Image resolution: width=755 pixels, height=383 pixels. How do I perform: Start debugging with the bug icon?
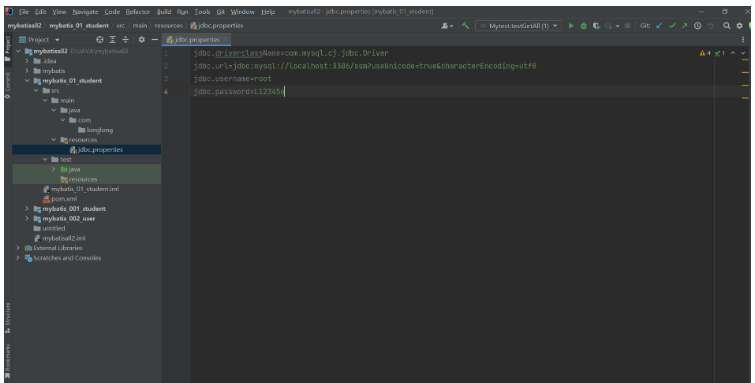pyautogui.click(x=584, y=26)
